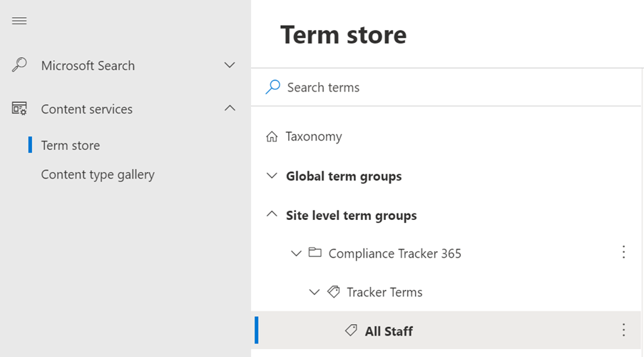Open Content type gallery page

98,174
